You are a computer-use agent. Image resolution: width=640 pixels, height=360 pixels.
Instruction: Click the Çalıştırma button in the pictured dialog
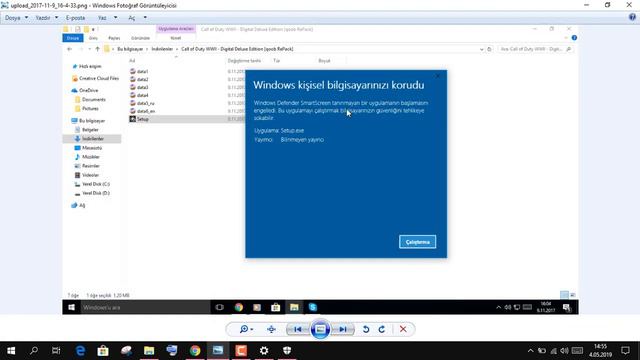click(418, 242)
